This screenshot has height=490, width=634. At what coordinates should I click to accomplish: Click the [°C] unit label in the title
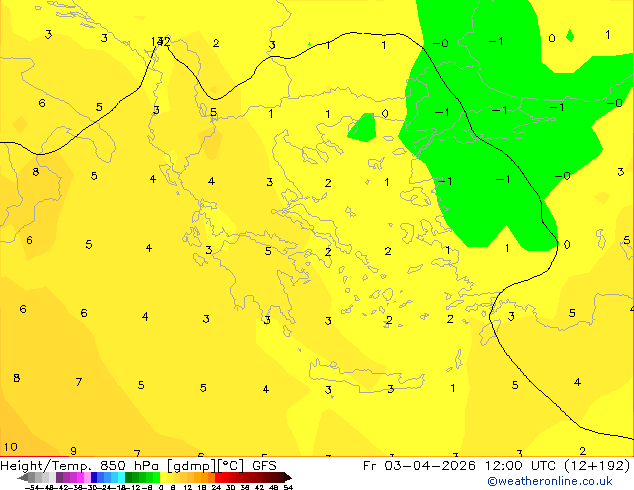pyautogui.click(x=231, y=466)
